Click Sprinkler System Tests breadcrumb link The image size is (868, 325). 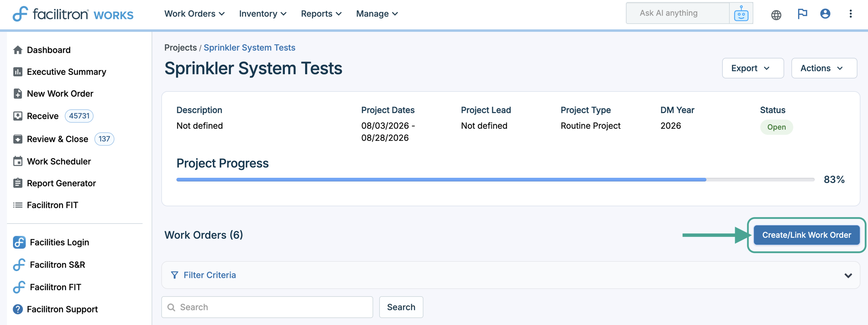[x=249, y=47]
